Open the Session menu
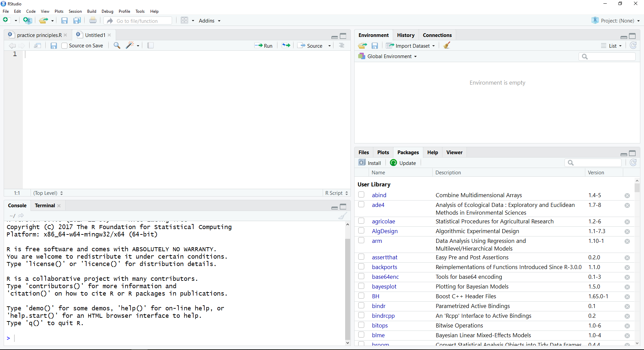 point(75,11)
